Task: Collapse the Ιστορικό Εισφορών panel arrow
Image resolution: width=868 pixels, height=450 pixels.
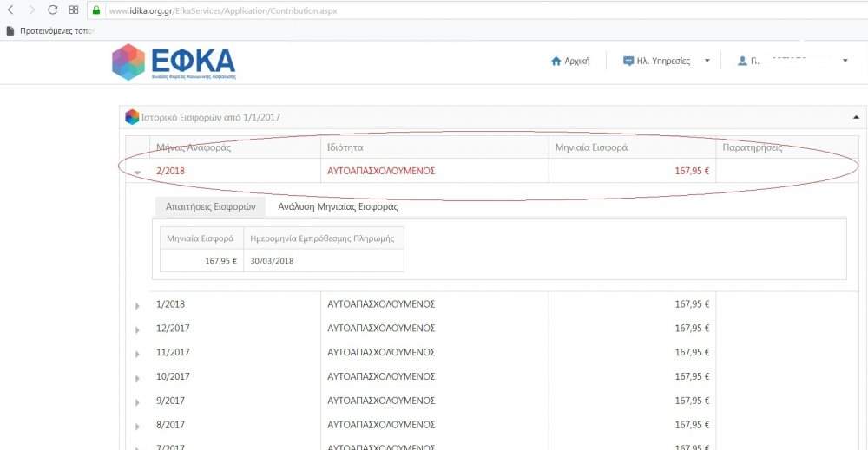Action: point(857,117)
